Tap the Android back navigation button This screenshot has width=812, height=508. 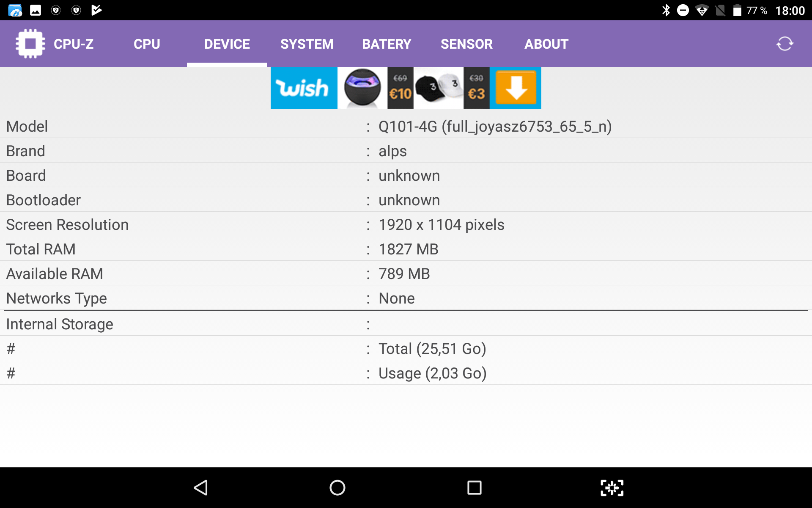201,488
